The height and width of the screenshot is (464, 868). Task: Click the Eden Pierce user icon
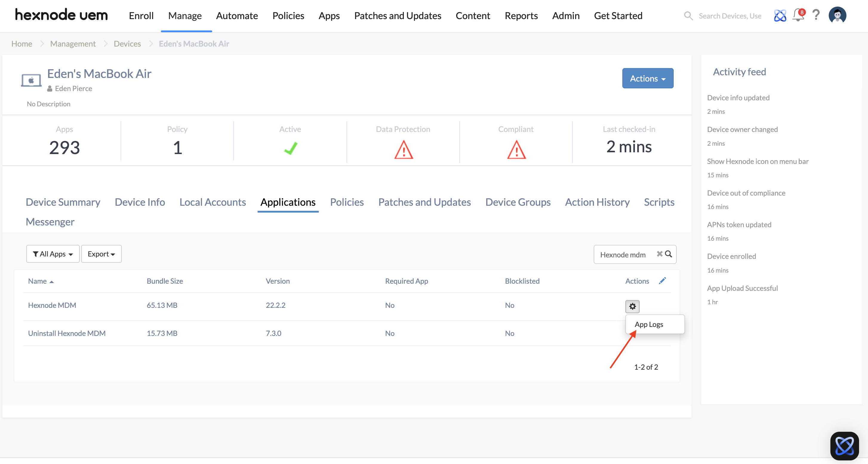(x=50, y=89)
